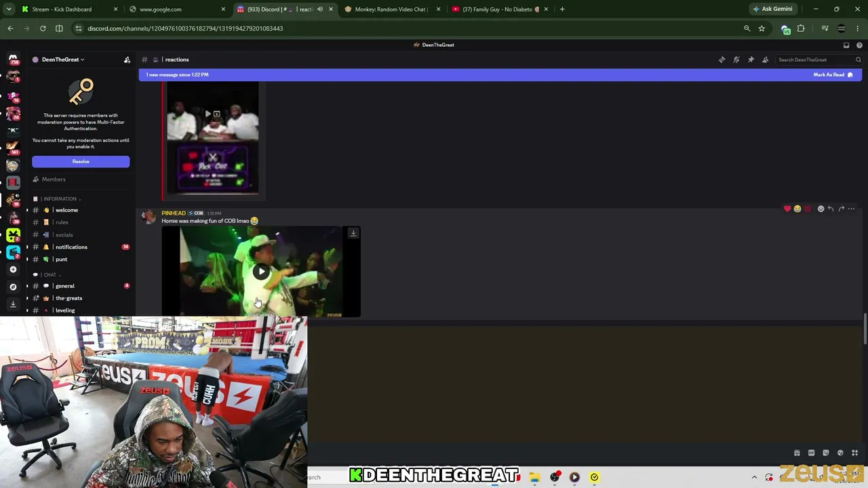
Task: Close the Discord browser tab
Action: (331, 9)
